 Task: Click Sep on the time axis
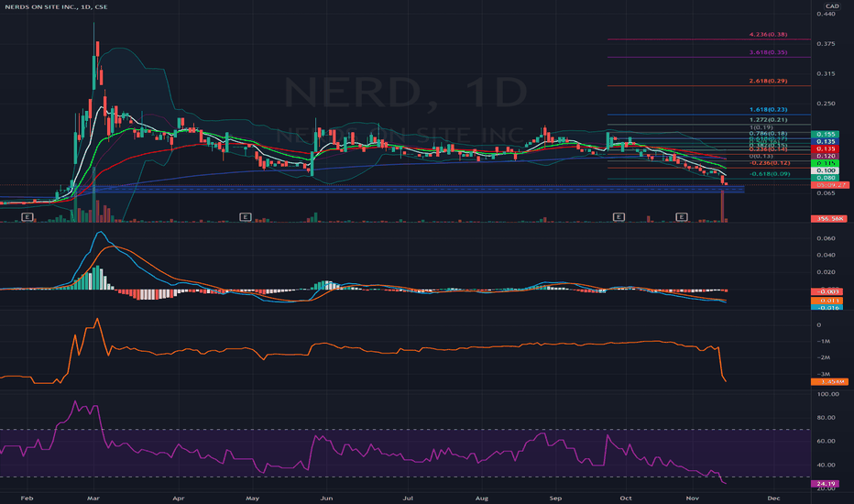point(555,498)
